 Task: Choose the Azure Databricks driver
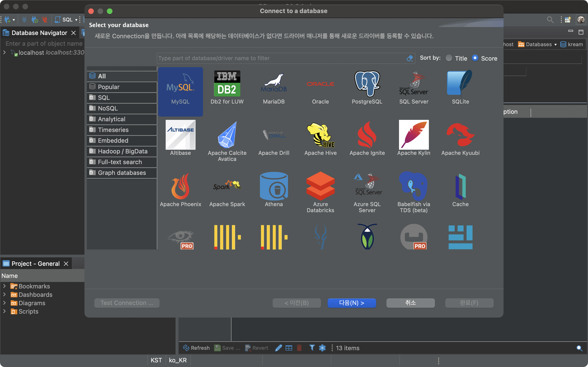pos(320,192)
